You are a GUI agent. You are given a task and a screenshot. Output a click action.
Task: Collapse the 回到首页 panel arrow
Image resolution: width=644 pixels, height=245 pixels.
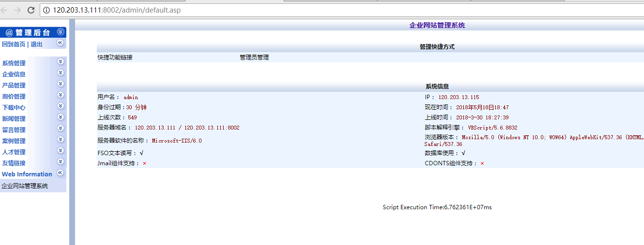(x=60, y=43)
